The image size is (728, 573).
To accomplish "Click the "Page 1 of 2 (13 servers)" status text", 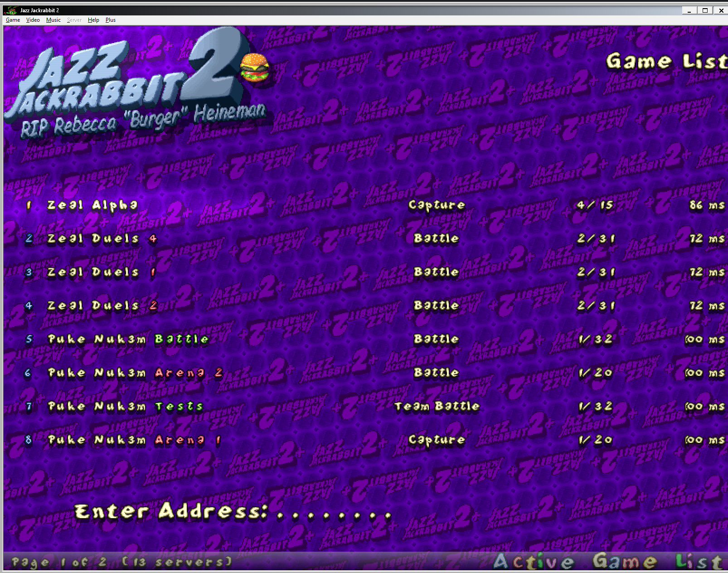I will point(121,563).
